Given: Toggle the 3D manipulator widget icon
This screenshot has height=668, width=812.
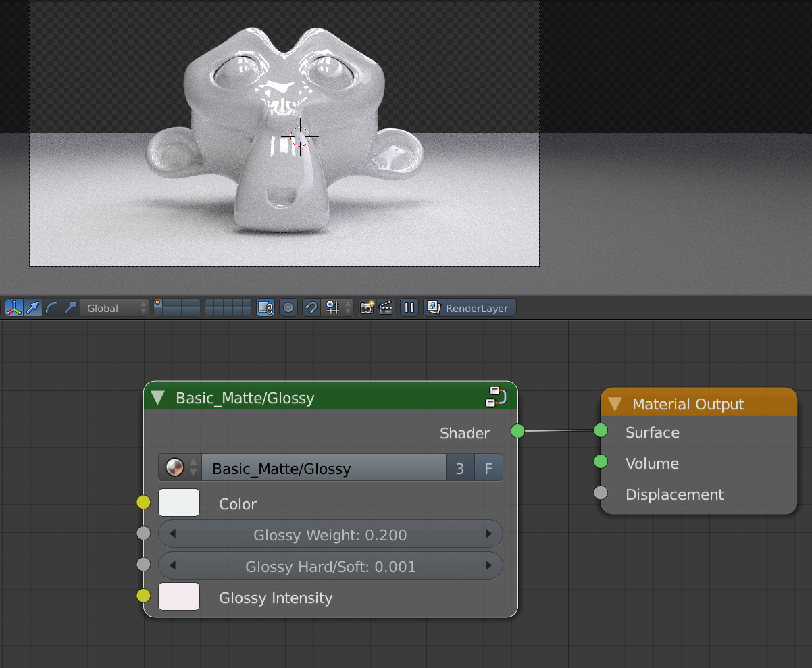Looking at the screenshot, I should click(x=14, y=308).
